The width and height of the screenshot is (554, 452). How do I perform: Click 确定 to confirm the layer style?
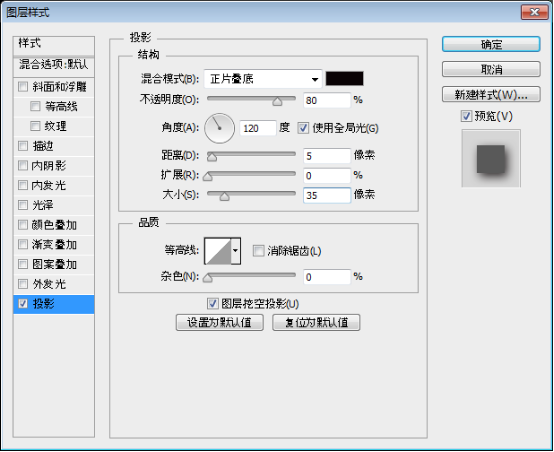tap(491, 45)
